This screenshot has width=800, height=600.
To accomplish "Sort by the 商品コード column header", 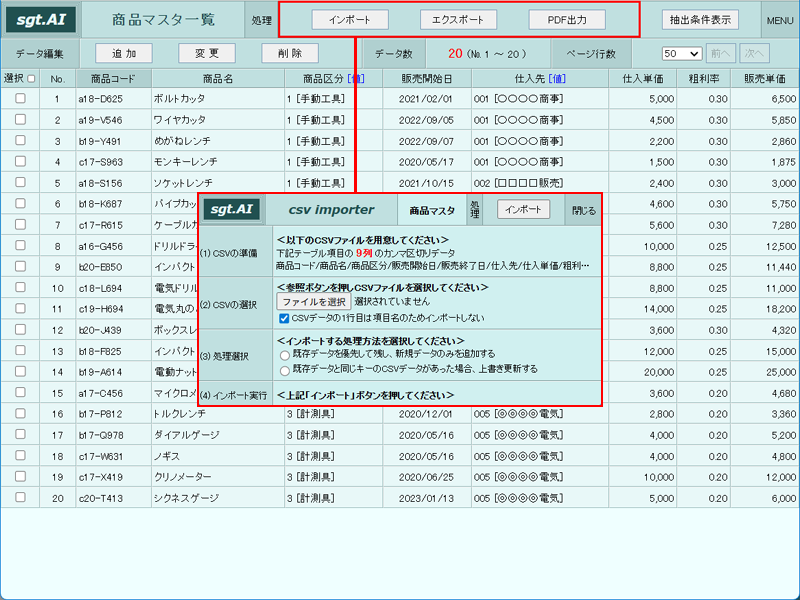I will [113, 79].
